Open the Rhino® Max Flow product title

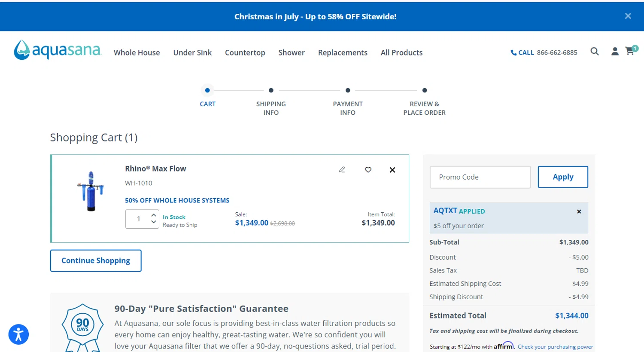pyautogui.click(x=155, y=168)
